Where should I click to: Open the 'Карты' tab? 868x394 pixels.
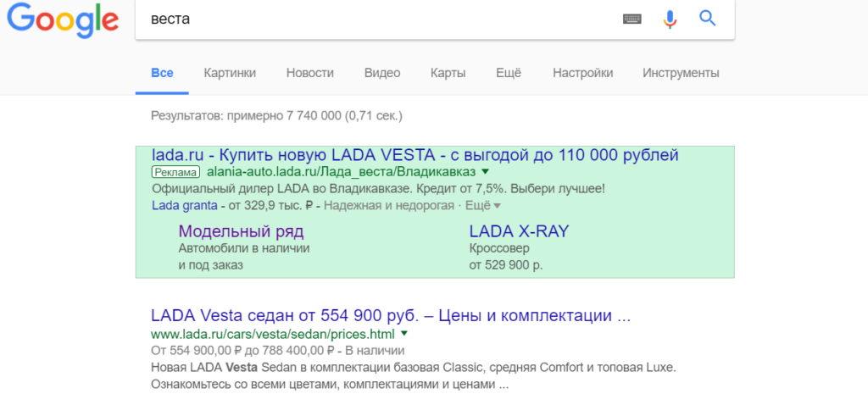(x=448, y=73)
